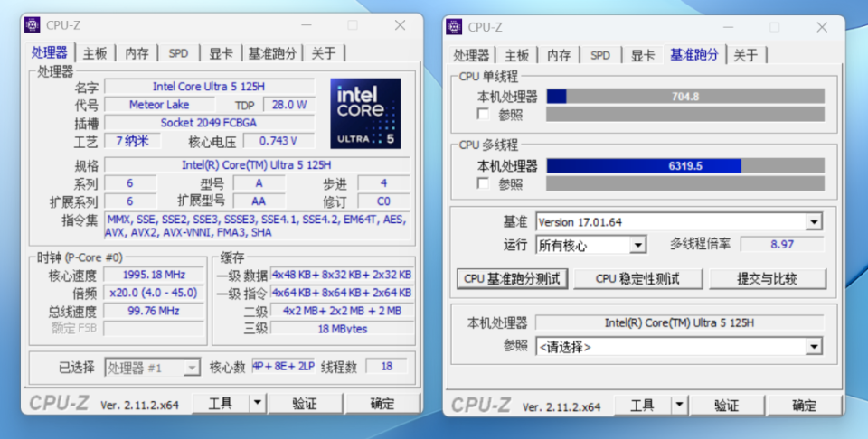The width and height of the screenshot is (868, 439).
Task: Expand 工具 dropdown arrow in right window
Action: point(679,406)
